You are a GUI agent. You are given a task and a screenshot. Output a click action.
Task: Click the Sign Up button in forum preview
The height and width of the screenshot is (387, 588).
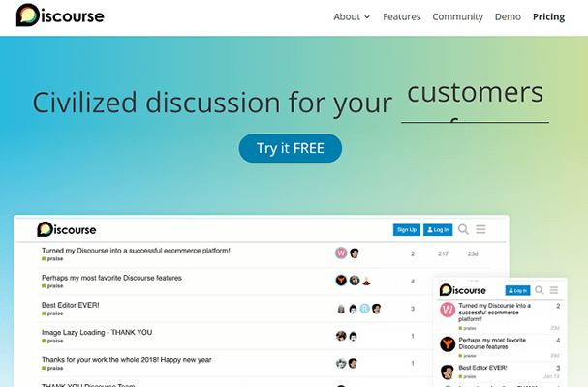click(x=406, y=229)
